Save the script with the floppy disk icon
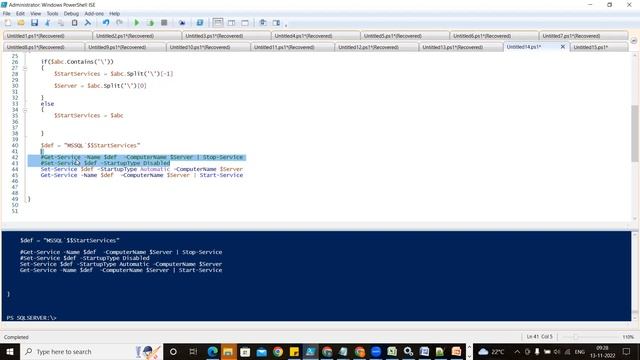Image resolution: width=640 pixels, height=360 pixels. (x=34, y=23)
